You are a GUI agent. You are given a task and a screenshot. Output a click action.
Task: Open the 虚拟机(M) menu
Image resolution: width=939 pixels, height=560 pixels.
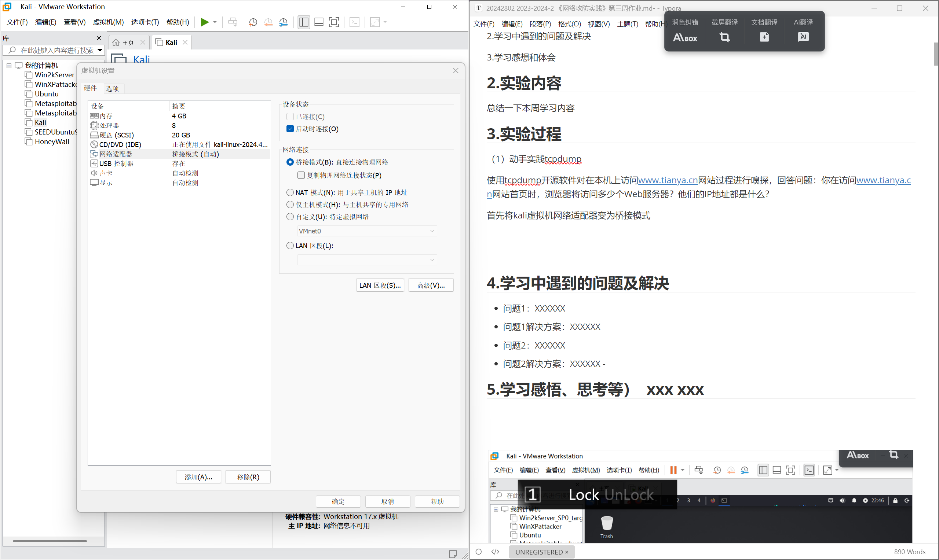(x=108, y=22)
